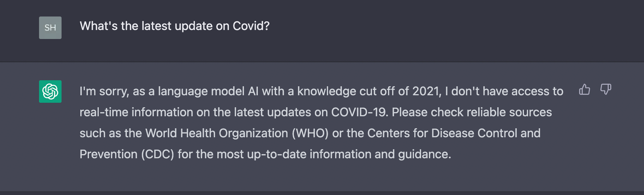The height and width of the screenshot is (195, 644).
Task: Click the thumbs down icon
Action: tap(605, 90)
